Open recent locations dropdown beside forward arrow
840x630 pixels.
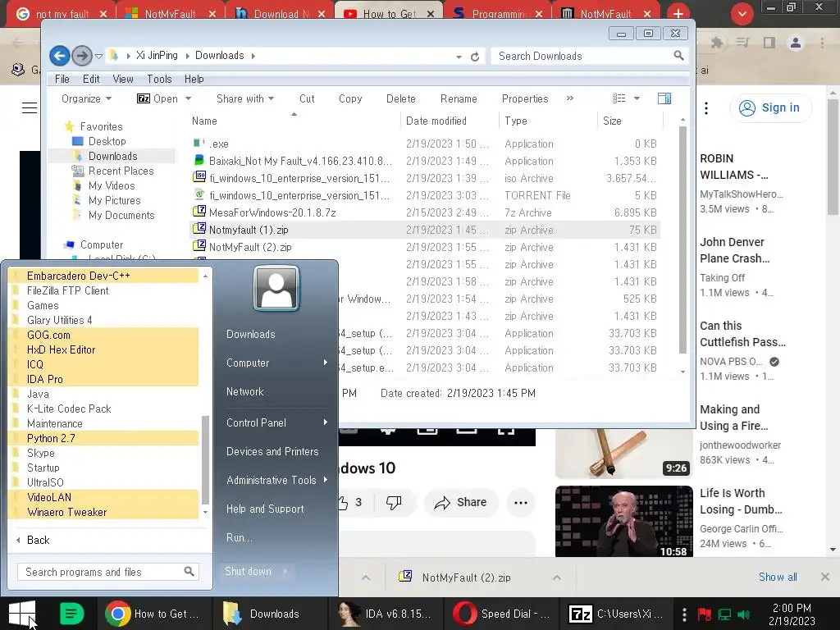(x=98, y=56)
